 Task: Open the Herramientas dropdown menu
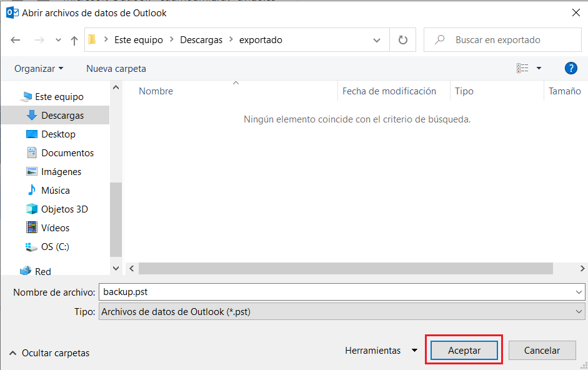tap(381, 351)
